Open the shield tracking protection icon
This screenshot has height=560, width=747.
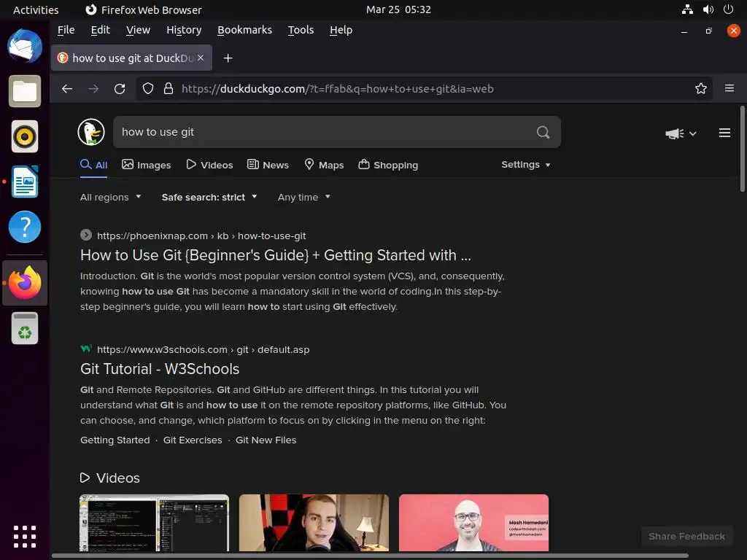click(x=148, y=88)
